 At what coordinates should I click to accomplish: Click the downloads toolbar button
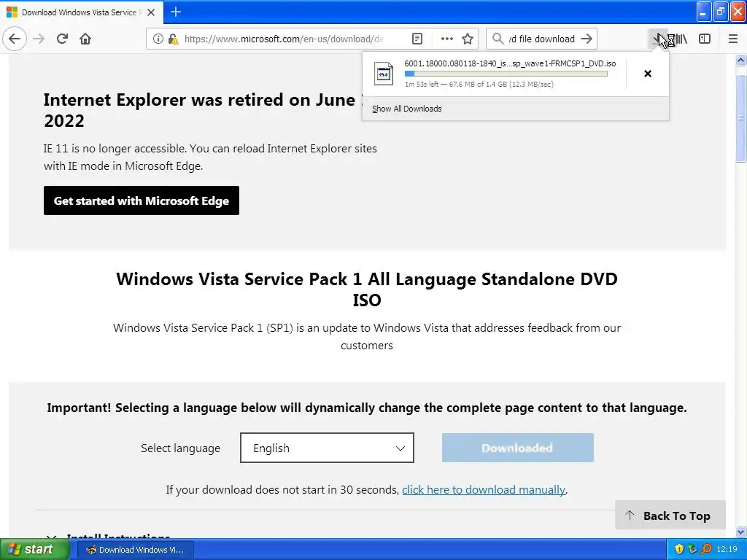[x=657, y=39]
